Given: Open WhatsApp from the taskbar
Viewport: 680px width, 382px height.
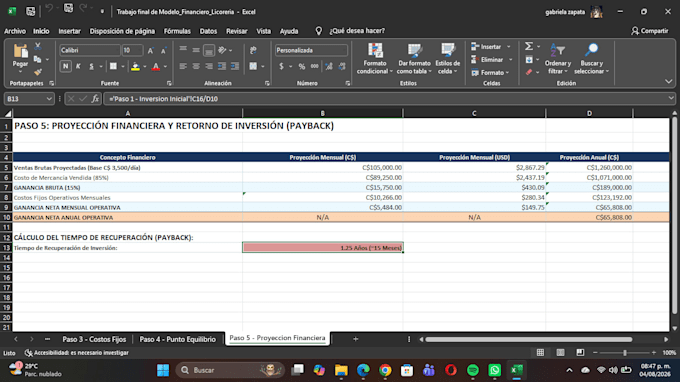Looking at the screenshot, I should [x=494, y=370].
